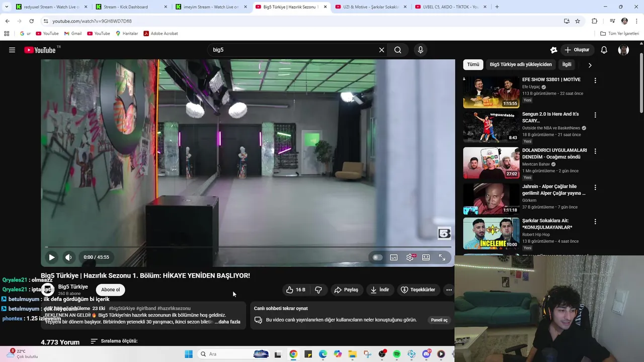Screen dimensions: 644x362
Task: Switch to Stream - Kick Dashboard tab
Action: [x=131, y=7]
